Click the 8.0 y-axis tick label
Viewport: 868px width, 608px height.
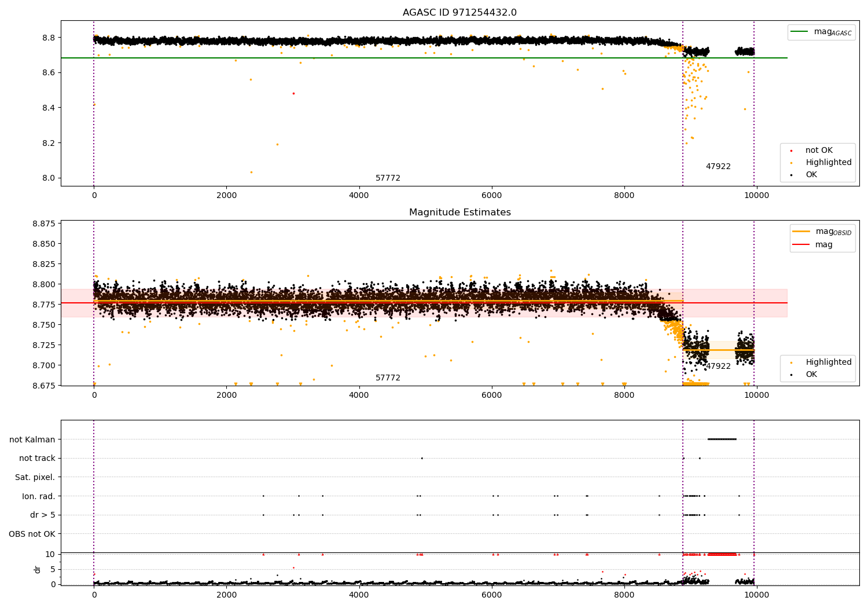[x=49, y=178]
